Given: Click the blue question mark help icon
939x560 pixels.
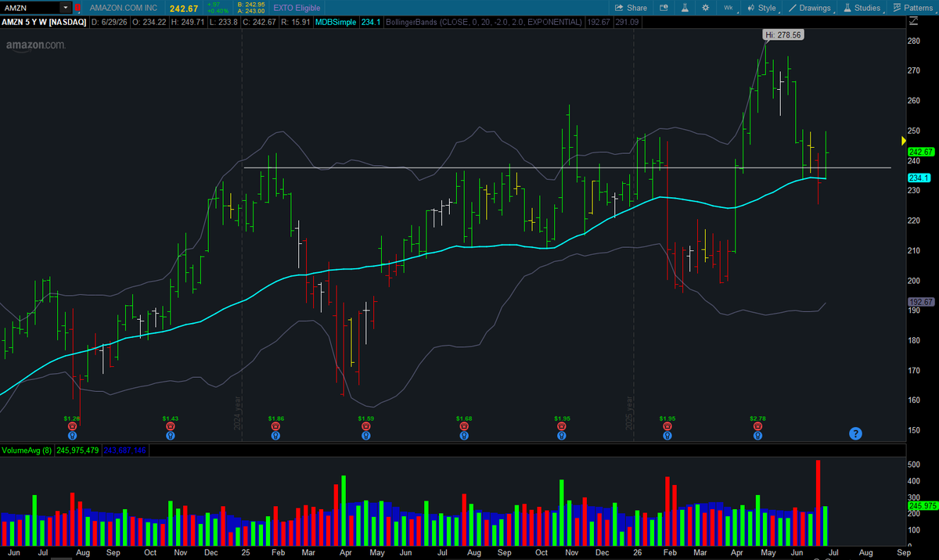Looking at the screenshot, I should point(855,433).
